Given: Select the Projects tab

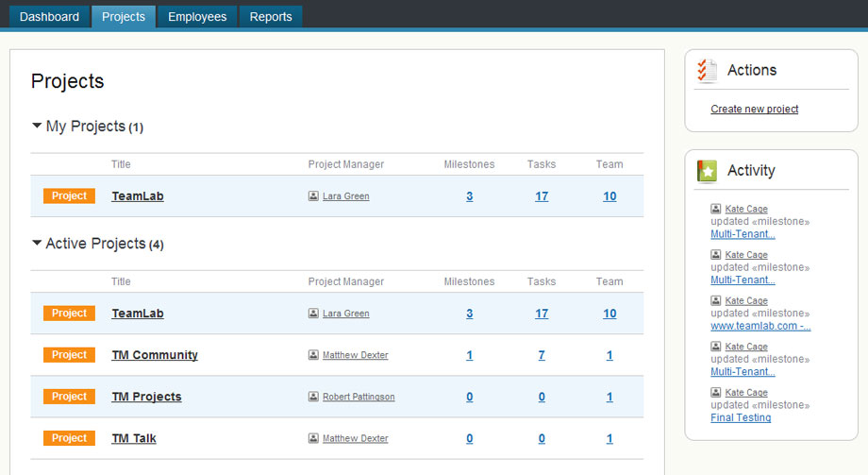Looking at the screenshot, I should 124,17.
